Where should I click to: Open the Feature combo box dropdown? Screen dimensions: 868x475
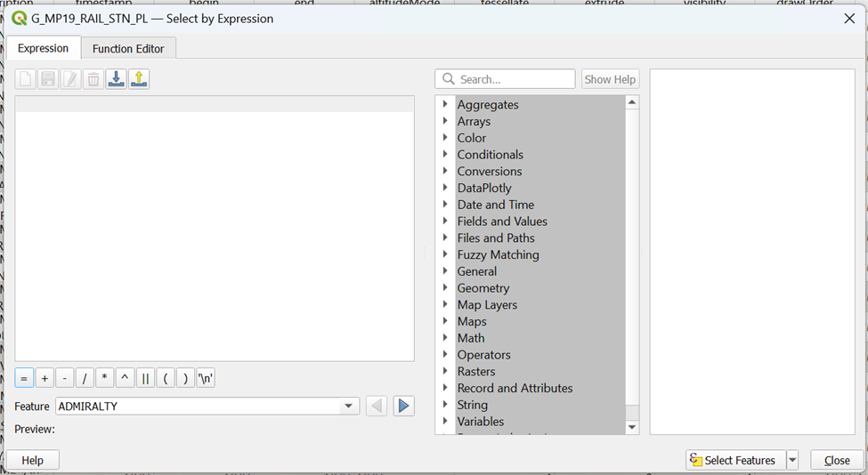click(x=349, y=407)
